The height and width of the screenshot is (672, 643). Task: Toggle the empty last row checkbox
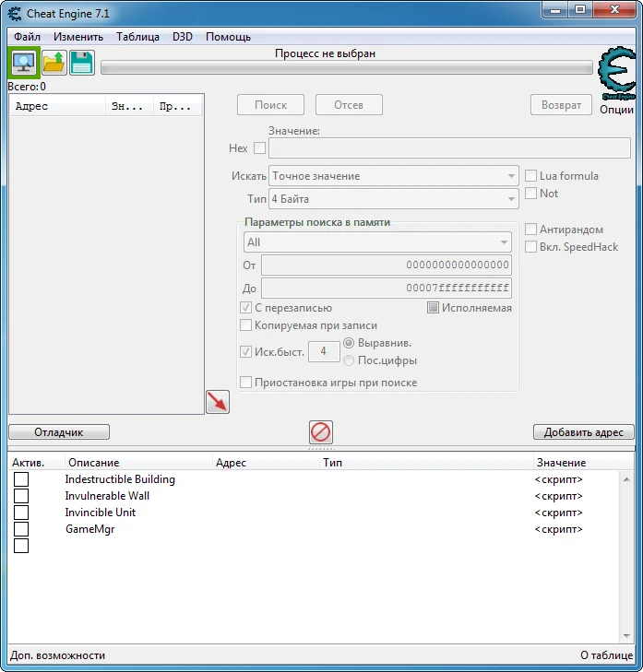tap(21, 546)
